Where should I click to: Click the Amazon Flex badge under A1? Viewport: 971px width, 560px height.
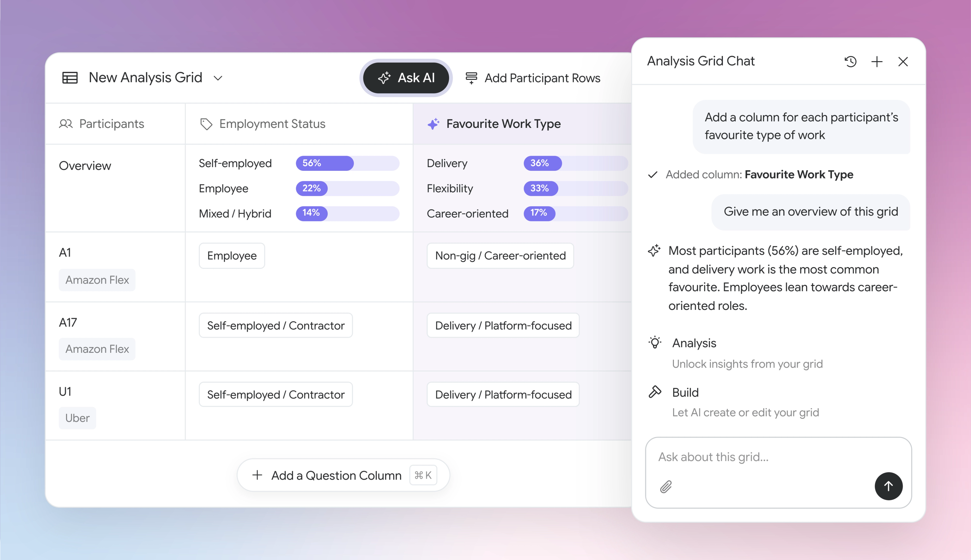[97, 280]
